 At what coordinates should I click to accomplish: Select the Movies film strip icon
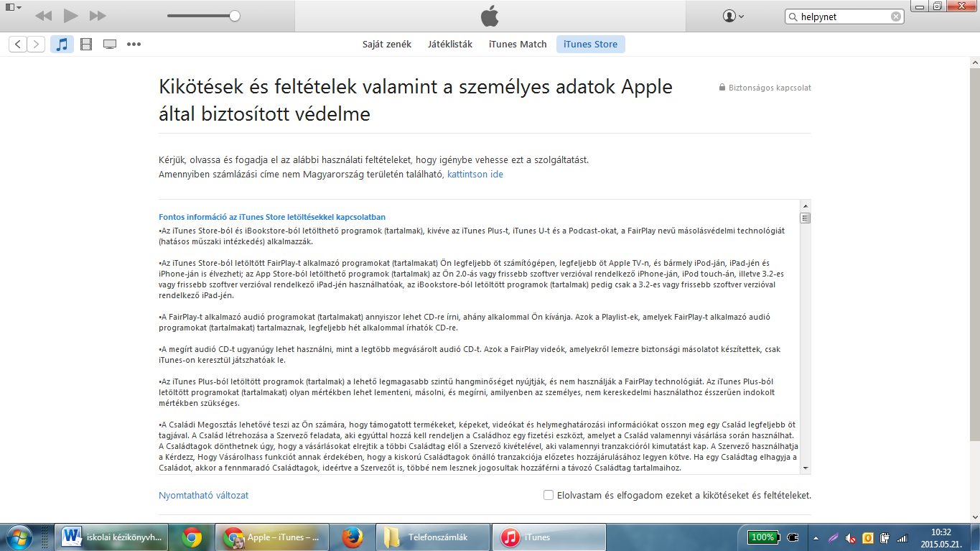pyautogui.click(x=86, y=45)
